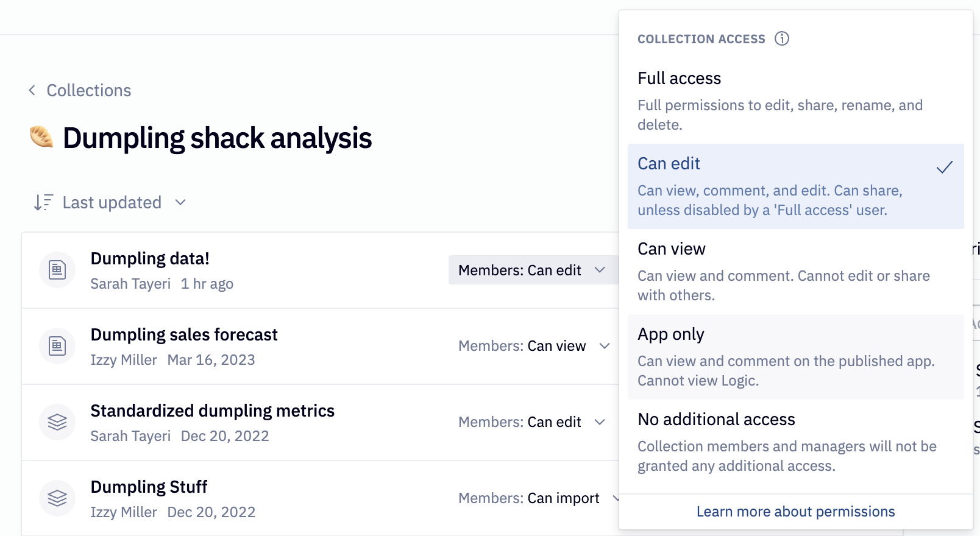This screenshot has width=980, height=536.
Task: Choose the Can edit access option
Action: pos(669,163)
